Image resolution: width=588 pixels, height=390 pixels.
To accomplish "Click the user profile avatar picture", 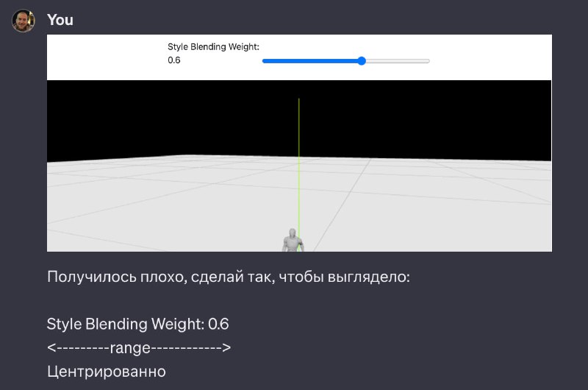I will tap(24, 21).
